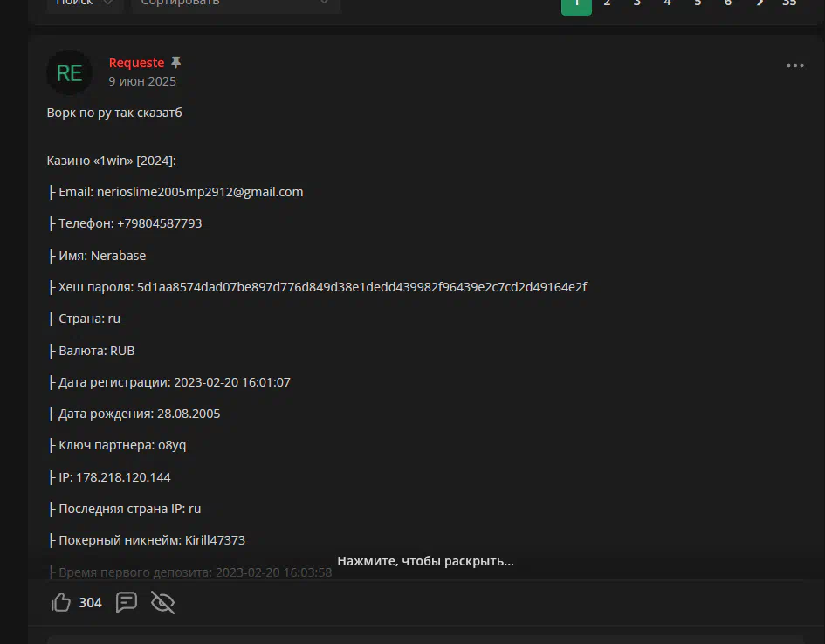Click the pin icon next to Requeste
The image size is (825, 644).
click(175, 63)
